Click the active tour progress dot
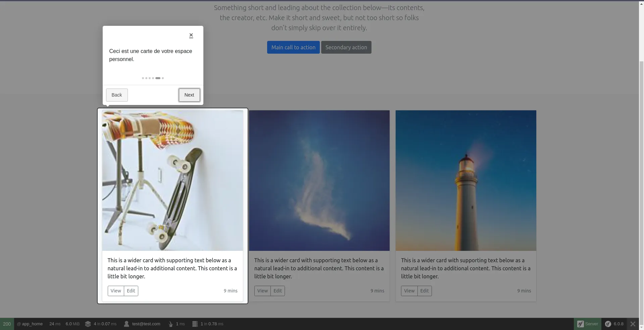 click(x=158, y=78)
